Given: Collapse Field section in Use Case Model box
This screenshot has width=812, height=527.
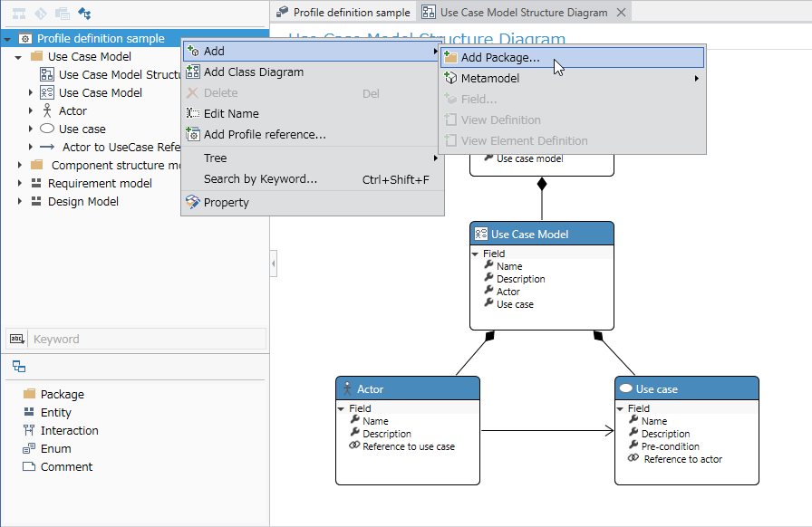Looking at the screenshot, I should point(476,254).
